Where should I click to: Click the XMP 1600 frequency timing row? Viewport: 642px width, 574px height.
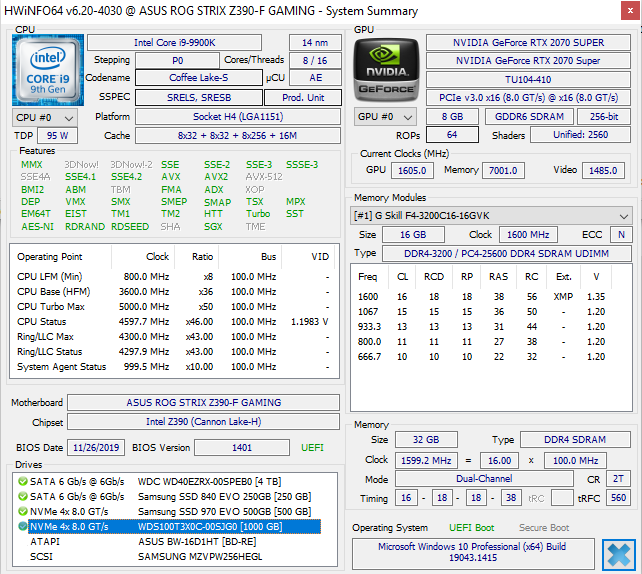click(482, 296)
